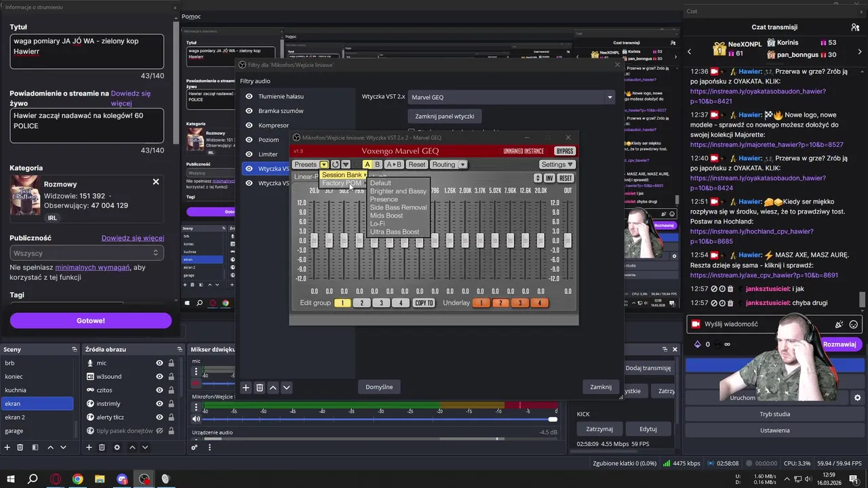Viewport: 868px width, 488px height.
Task: Click the Domyślne button
Action: pos(379,387)
